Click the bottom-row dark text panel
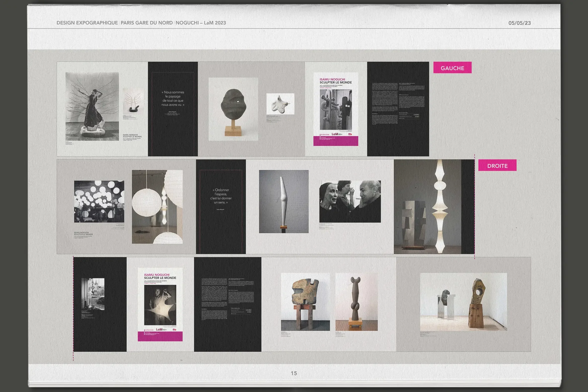The image size is (588, 392). tap(228, 304)
